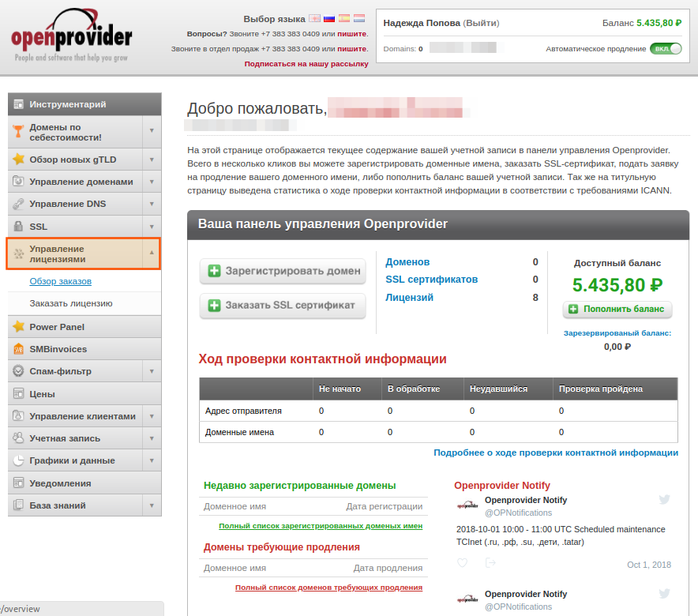Collapse the Управление лицензиями section arrow
Image resolution: width=698 pixels, height=616 pixels.
152,253
